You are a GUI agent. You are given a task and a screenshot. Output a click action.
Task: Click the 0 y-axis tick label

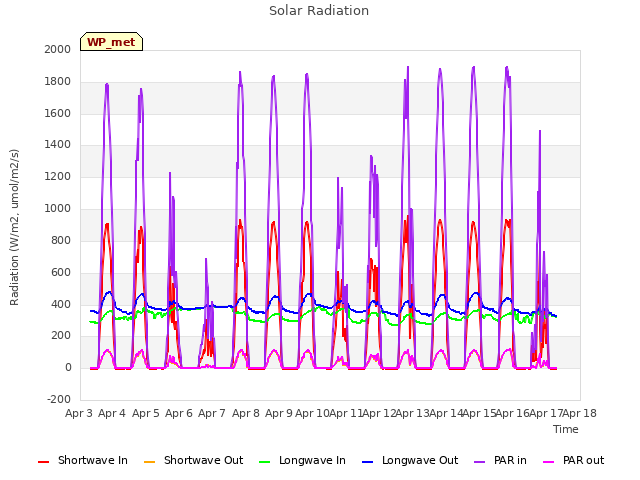click(68, 367)
